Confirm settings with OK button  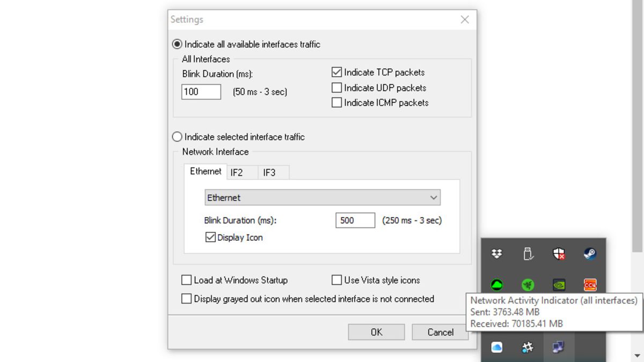coord(376,331)
